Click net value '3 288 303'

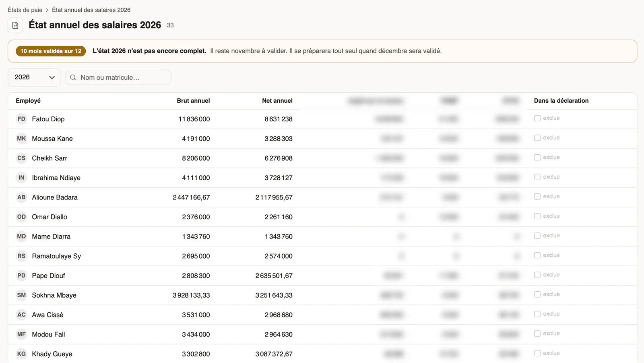click(x=279, y=139)
